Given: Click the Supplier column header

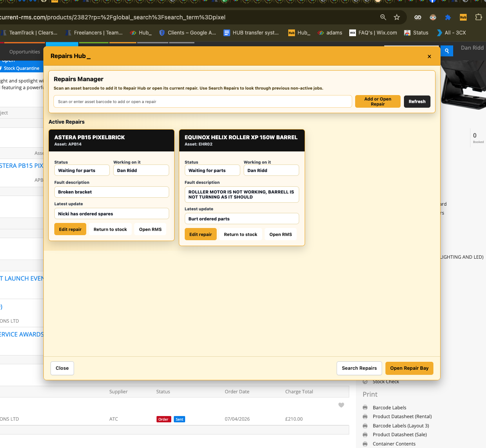Looking at the screenshot, I should [x=118, y=392].
